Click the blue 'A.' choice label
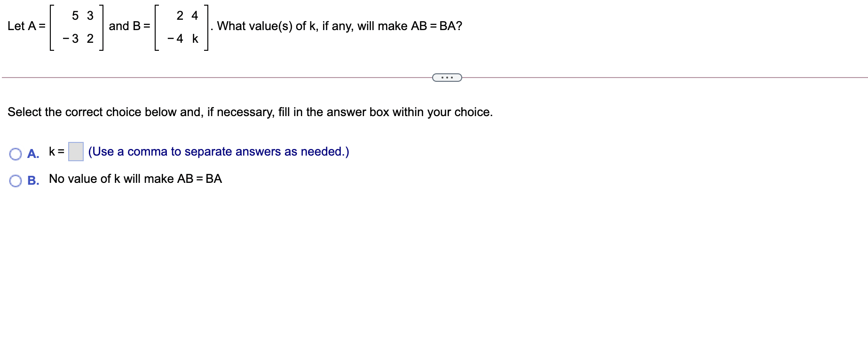The height and width of the screenshot is (345, 868). (x=32, y=154)
